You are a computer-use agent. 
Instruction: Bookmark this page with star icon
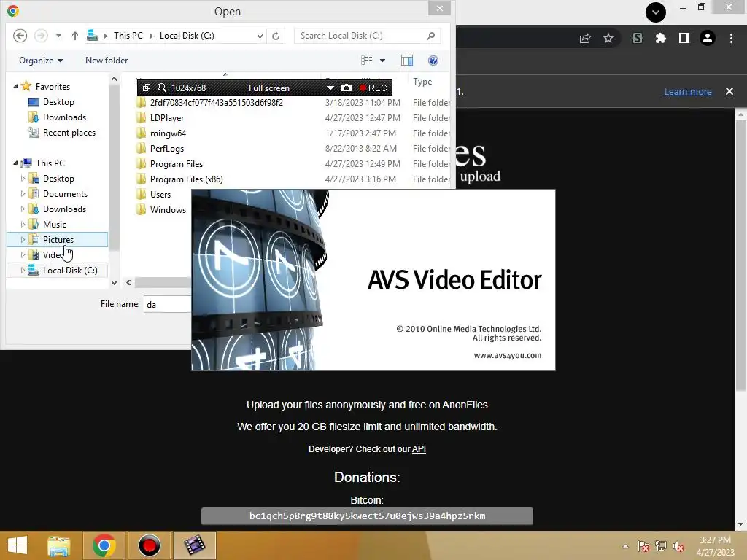[608, 38]
